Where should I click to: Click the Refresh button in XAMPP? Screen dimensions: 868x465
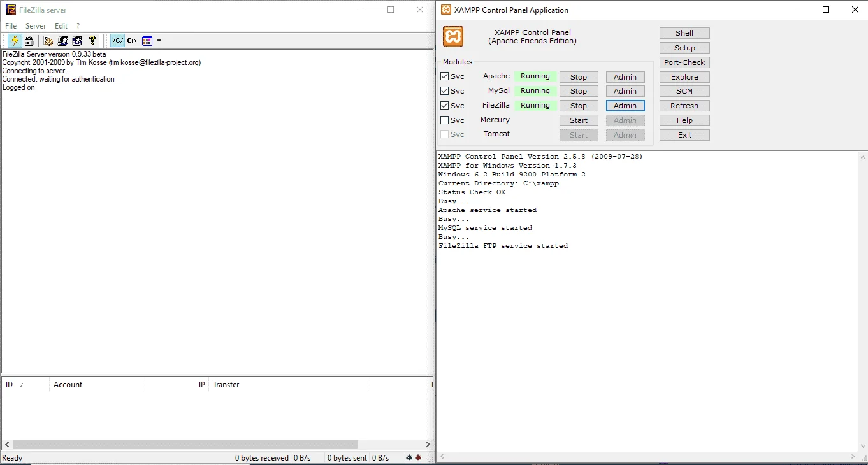pyautogui.click(x=684, y=106)
